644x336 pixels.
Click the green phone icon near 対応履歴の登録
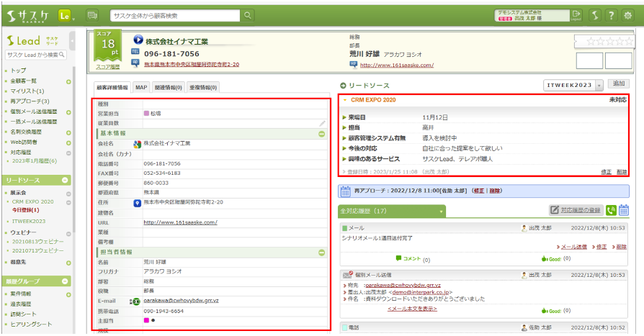tap(611, 210)
